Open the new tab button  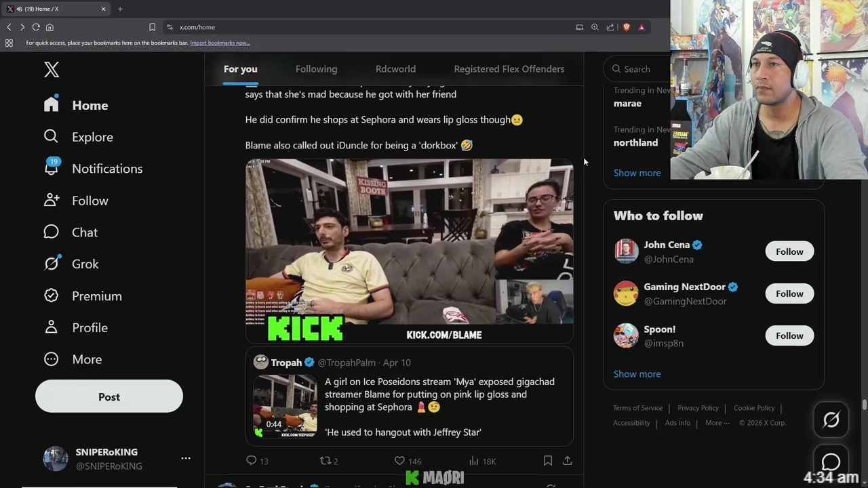pyautogui.click(x=120, y=9)
